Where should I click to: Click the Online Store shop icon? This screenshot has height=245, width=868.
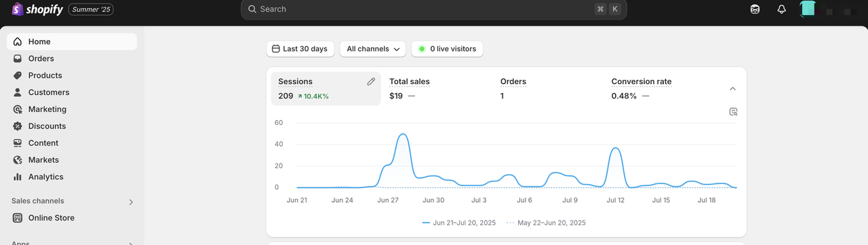click(18, 218)
